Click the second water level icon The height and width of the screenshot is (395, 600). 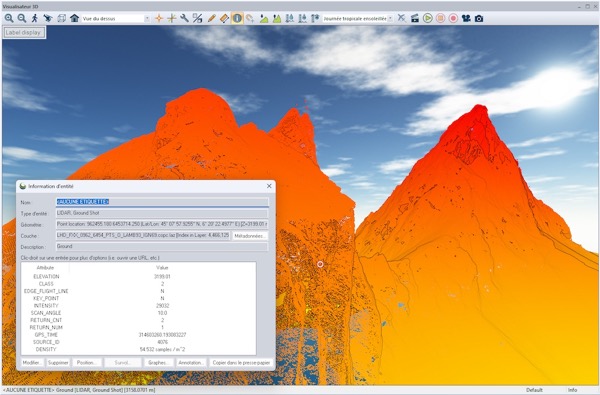[303, 18]
